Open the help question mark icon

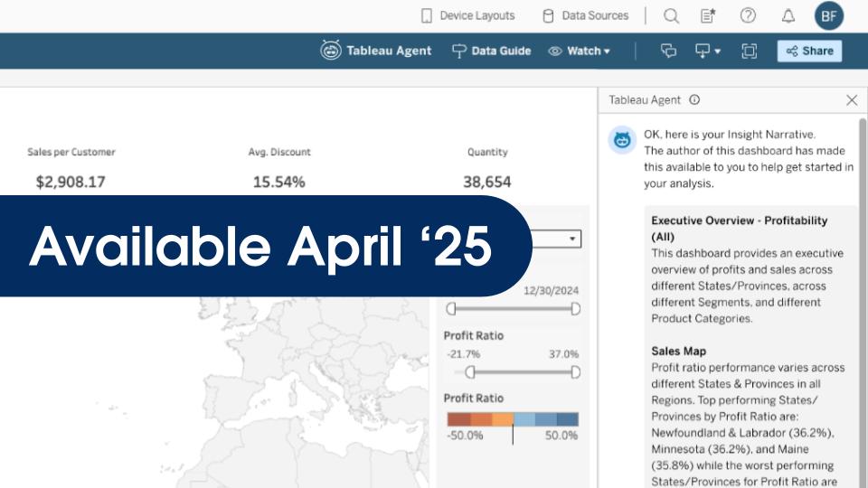tap(748, 15)
